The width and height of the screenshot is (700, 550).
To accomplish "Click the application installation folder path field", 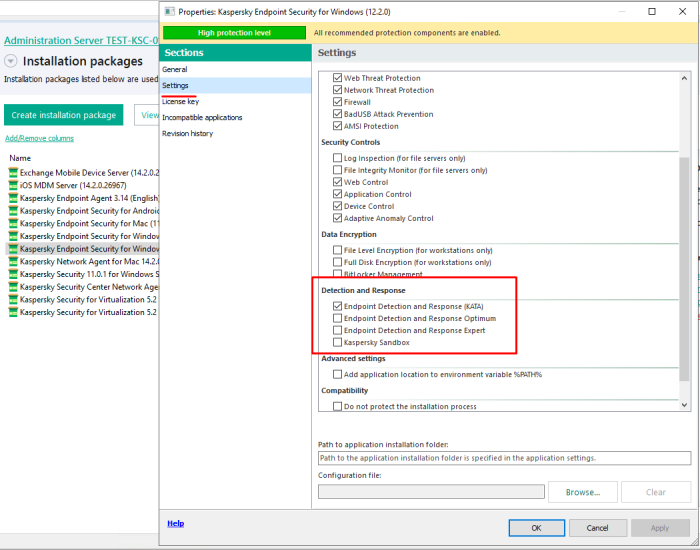I will [504, 458].
